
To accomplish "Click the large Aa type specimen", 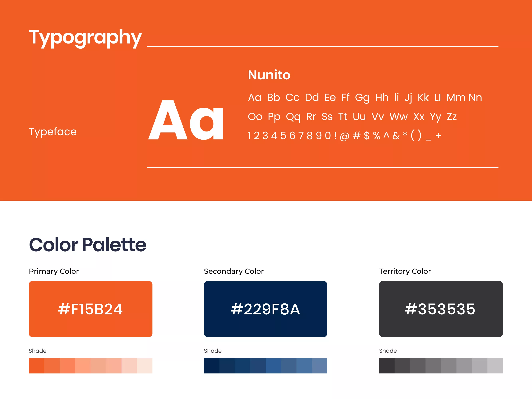I will [x=186, y=120].
